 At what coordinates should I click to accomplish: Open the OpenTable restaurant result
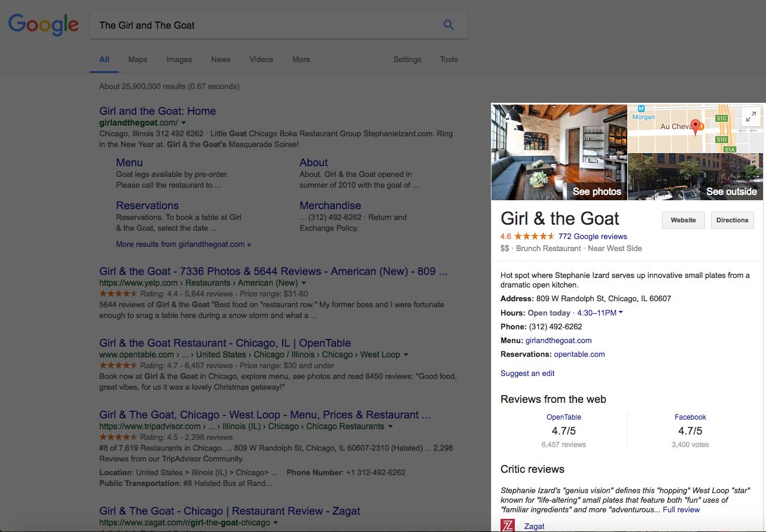click(x=225, y=343)
